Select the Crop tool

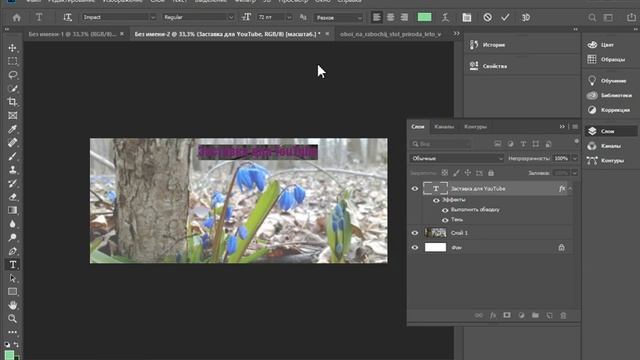click(x=12, y=102)
